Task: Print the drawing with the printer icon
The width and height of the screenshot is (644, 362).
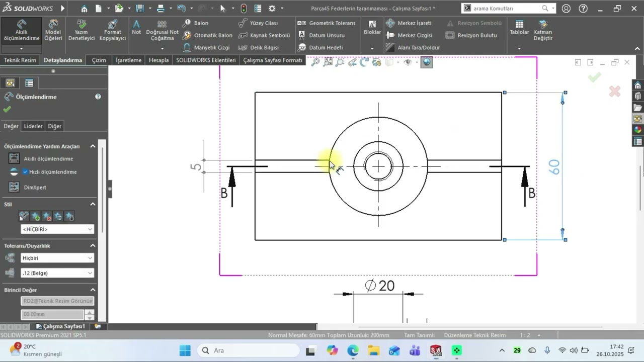Action: [x=160, y=9]
